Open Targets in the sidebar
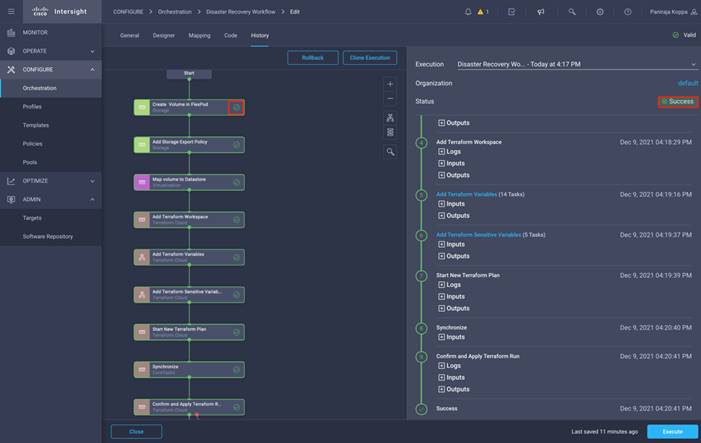This screenshot has width=701, height=443. pyautogui.click(x=51, y=218)
